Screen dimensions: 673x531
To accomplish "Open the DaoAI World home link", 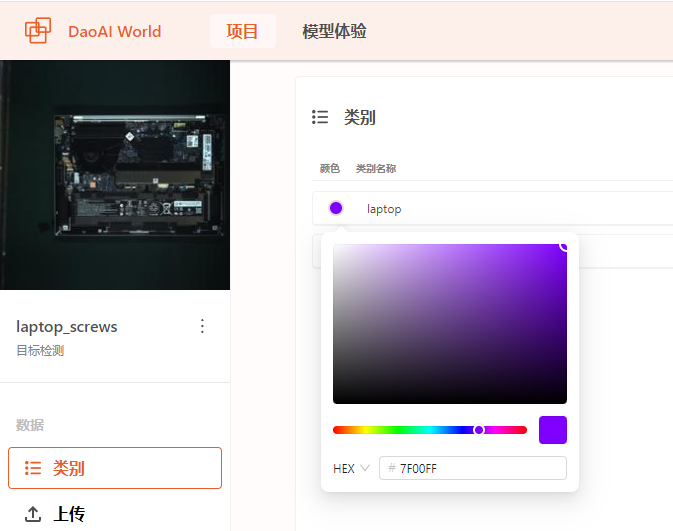I will [115, 31].
